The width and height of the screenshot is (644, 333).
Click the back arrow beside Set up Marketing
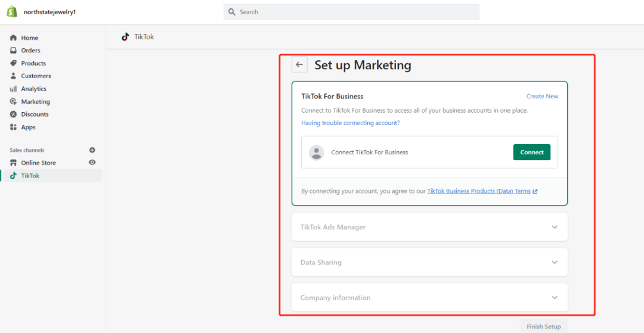tap(299, 65)
